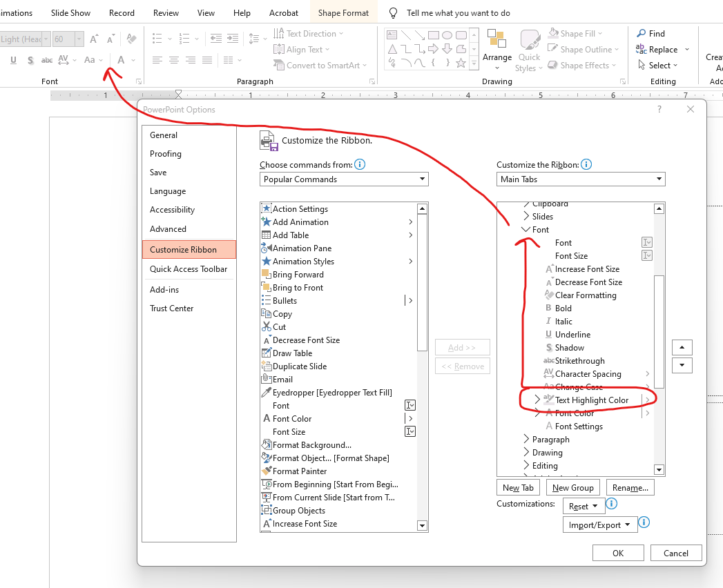This screenshot has width=723, height=588.
Task: Expand Paragraph group in ribbon tree
Action: pyautogui.click(x=526, y=439)
